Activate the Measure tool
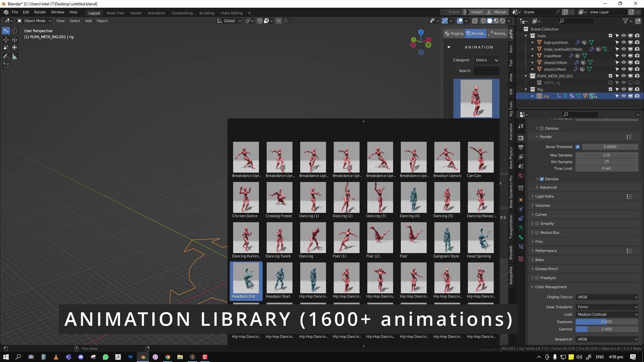The height and width of the screenshot is (362, 644). [14, 56]
